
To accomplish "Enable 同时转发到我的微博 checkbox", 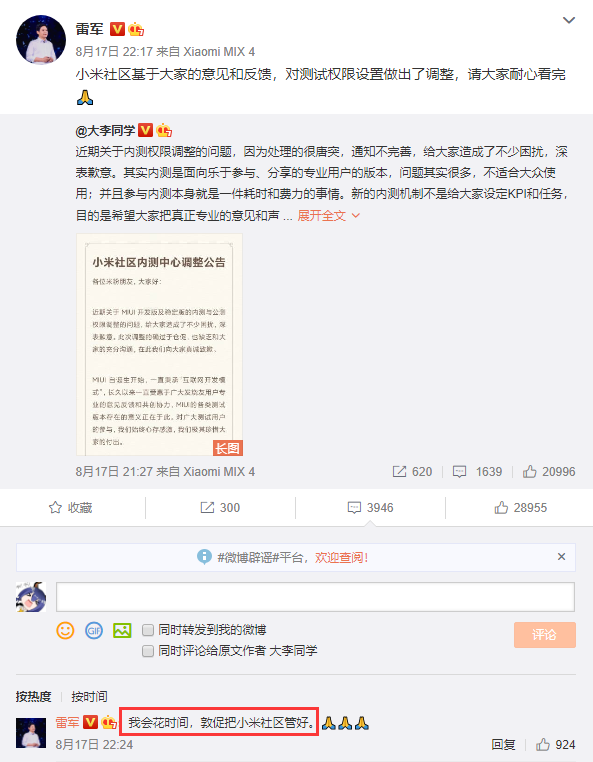I will point(148,630).
